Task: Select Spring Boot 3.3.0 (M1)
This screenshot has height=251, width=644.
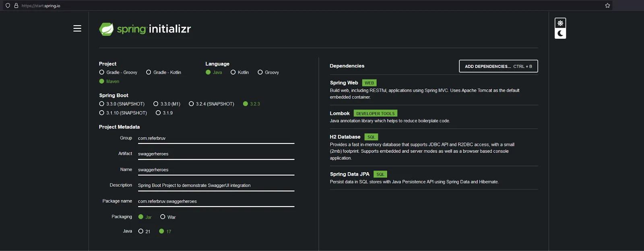Action: coord(167,104)
